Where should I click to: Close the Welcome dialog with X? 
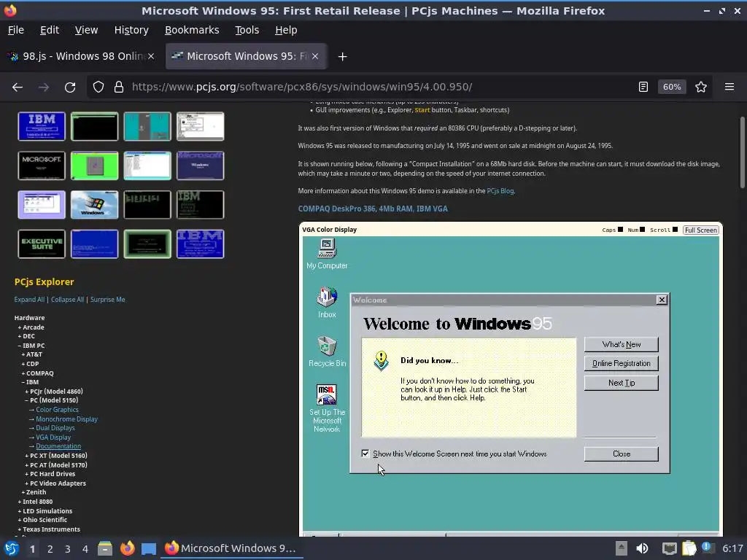tap(662, 300)
